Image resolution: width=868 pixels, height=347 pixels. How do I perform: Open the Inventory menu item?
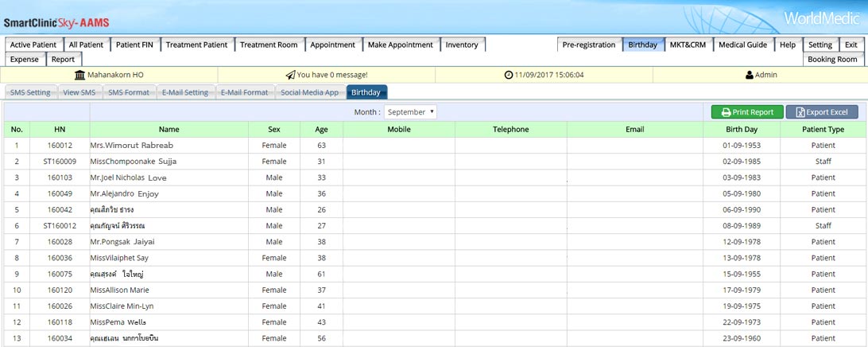pyautogui.click(x=462, y=45)
